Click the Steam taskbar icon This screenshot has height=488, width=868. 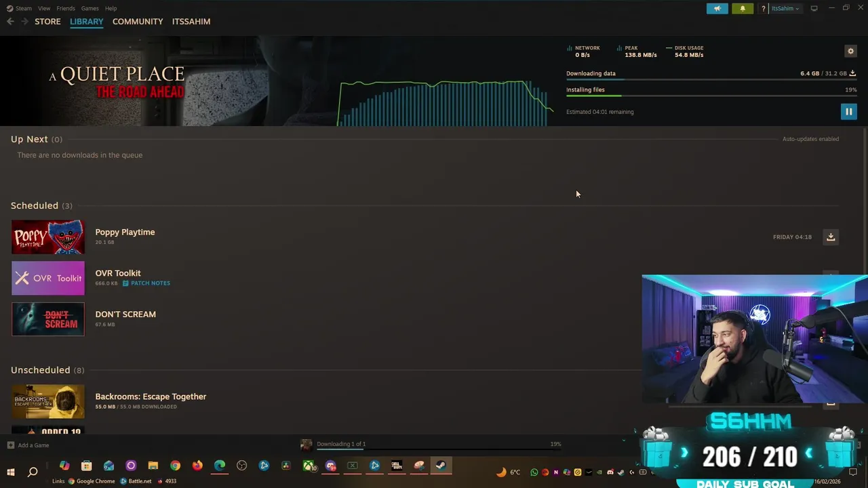click(x=441, y=466)
